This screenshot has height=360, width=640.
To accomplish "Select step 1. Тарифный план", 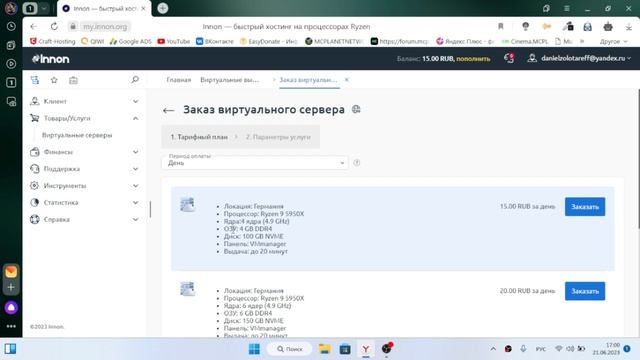I will (x=199, y=137).
